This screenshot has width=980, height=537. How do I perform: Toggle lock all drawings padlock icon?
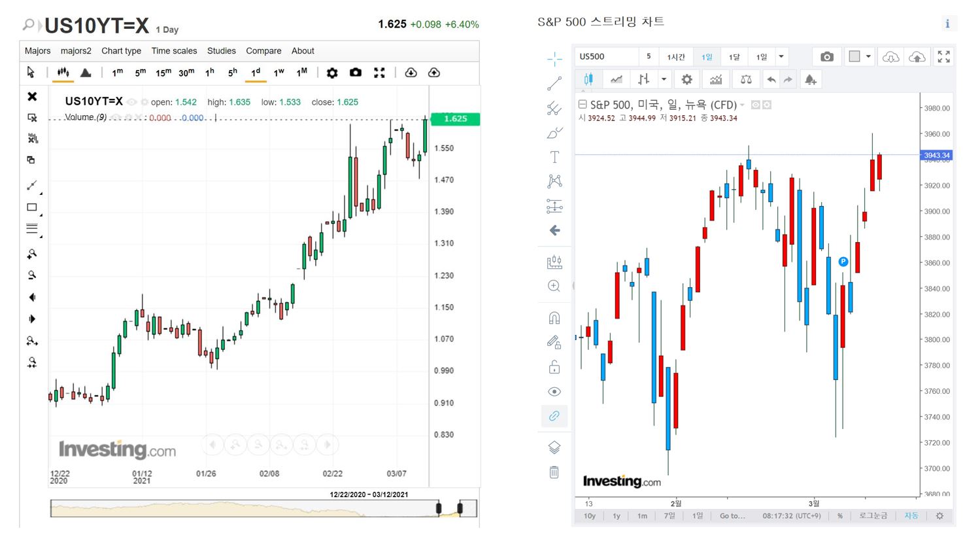(x=554, y=366)
